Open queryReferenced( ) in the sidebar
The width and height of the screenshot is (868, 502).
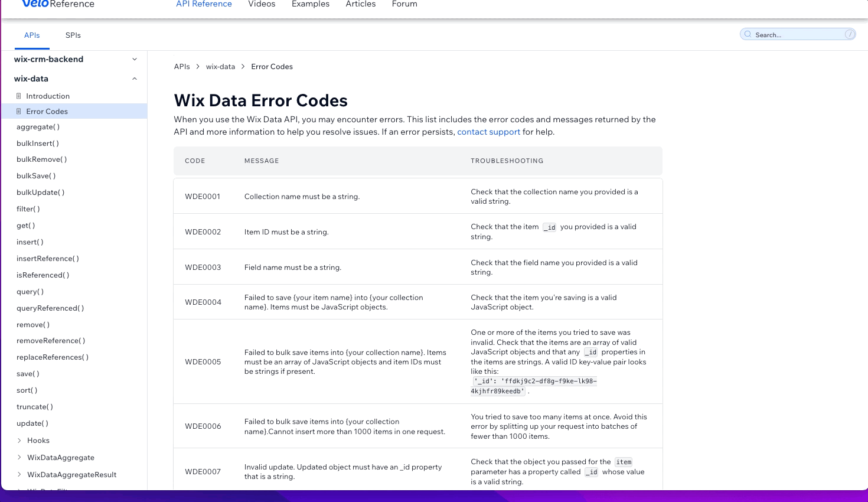50,308
